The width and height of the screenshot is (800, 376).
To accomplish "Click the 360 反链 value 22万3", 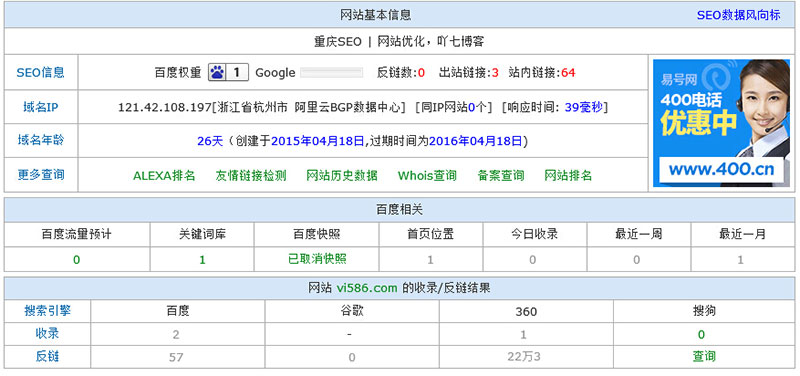I will [x=524, y=357].
